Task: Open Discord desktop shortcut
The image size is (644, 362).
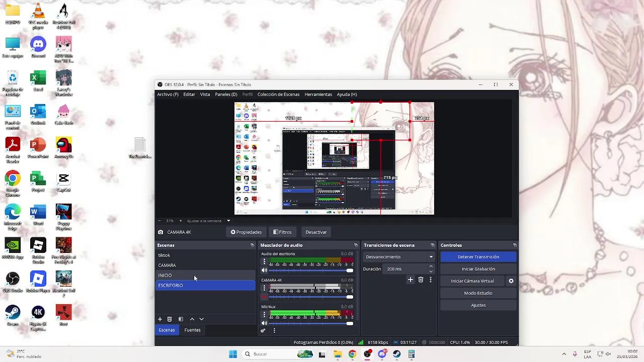Action: click(x=38, y=48)
